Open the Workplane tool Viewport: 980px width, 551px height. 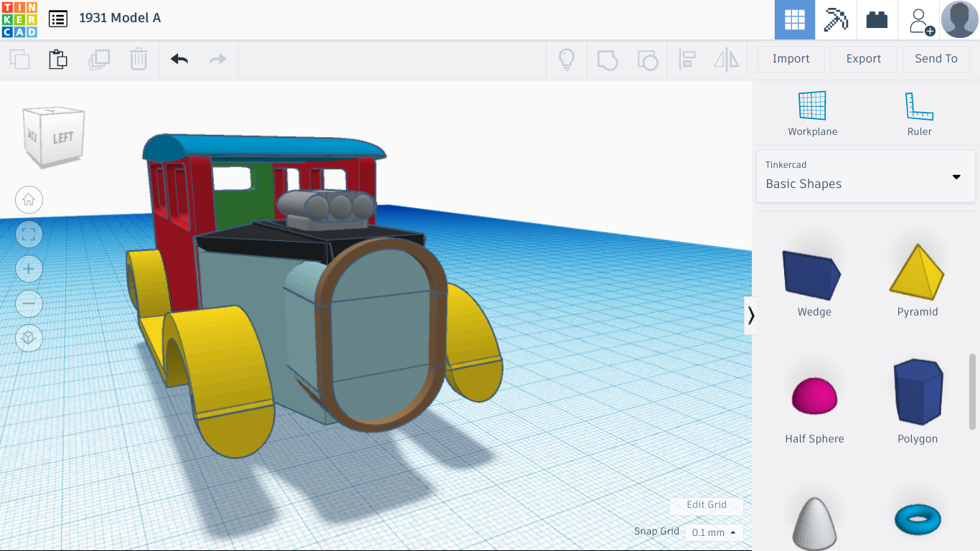[812, 111]
